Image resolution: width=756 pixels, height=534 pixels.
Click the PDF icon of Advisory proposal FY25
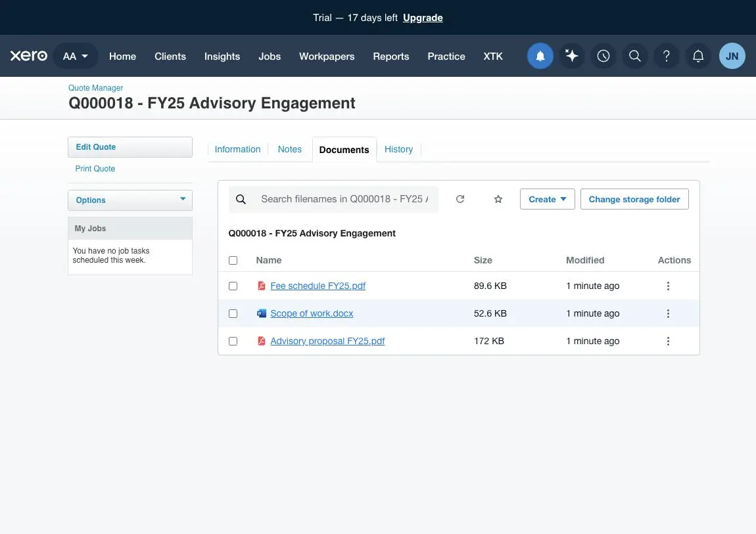point(262,341)
